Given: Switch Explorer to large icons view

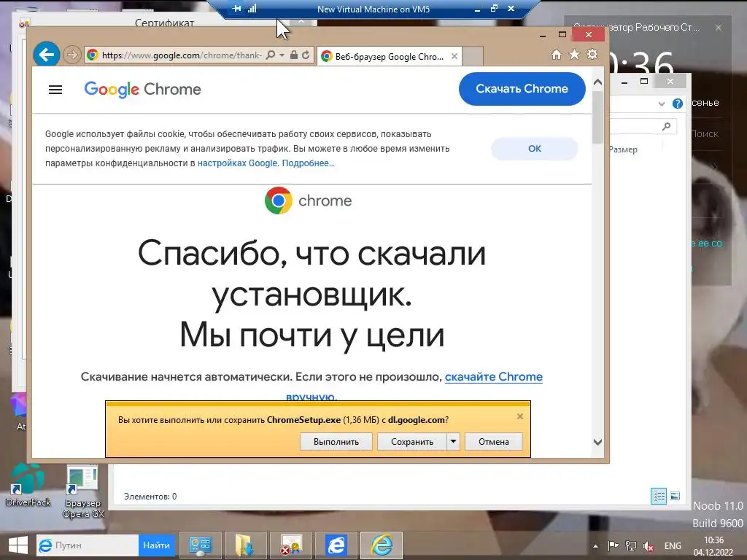Looking at the screenshot, I should point(675,496).
